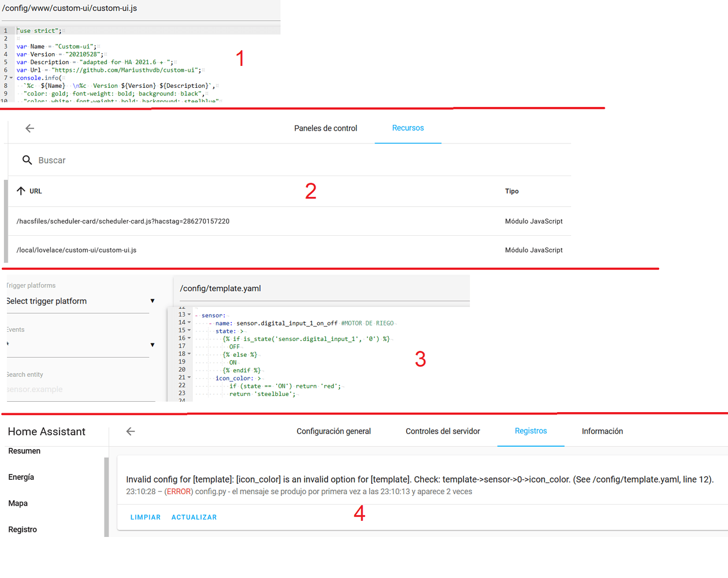Click the /config/template.yaml file title
728x578 pixels.
click(x=220, y=288)
